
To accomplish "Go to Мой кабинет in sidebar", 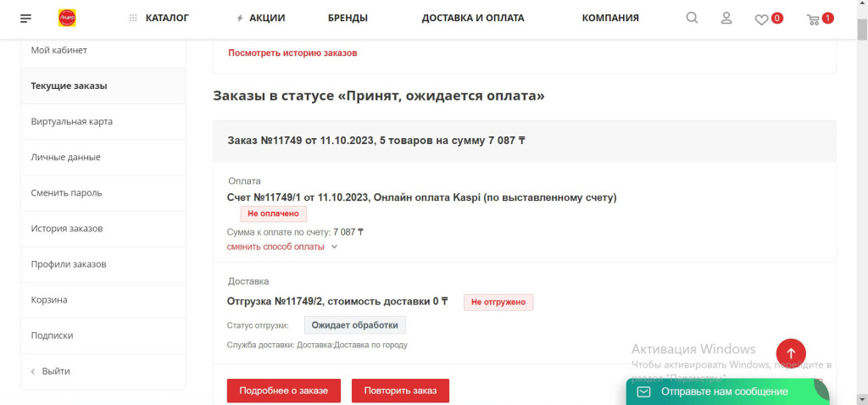I will click(103, 50).
